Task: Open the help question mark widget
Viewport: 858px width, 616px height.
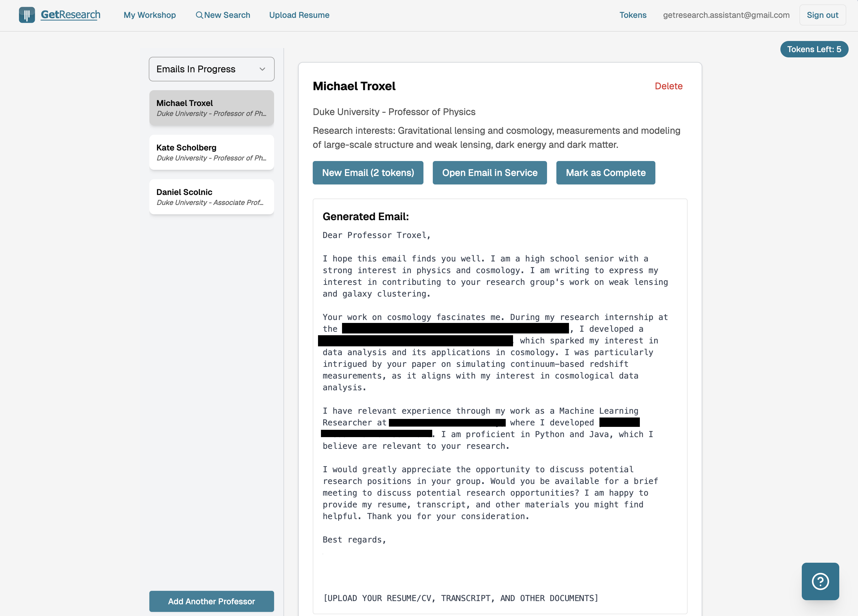Action: (820, 581)
